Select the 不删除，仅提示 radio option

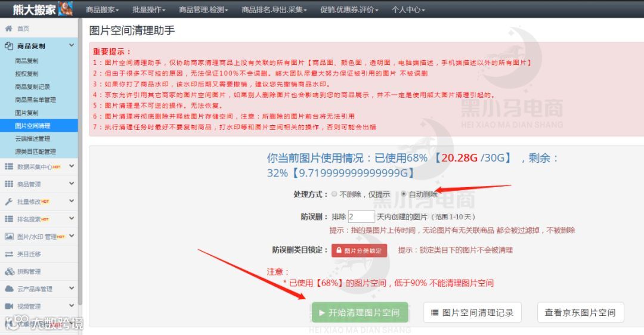[x=335, y=194]
